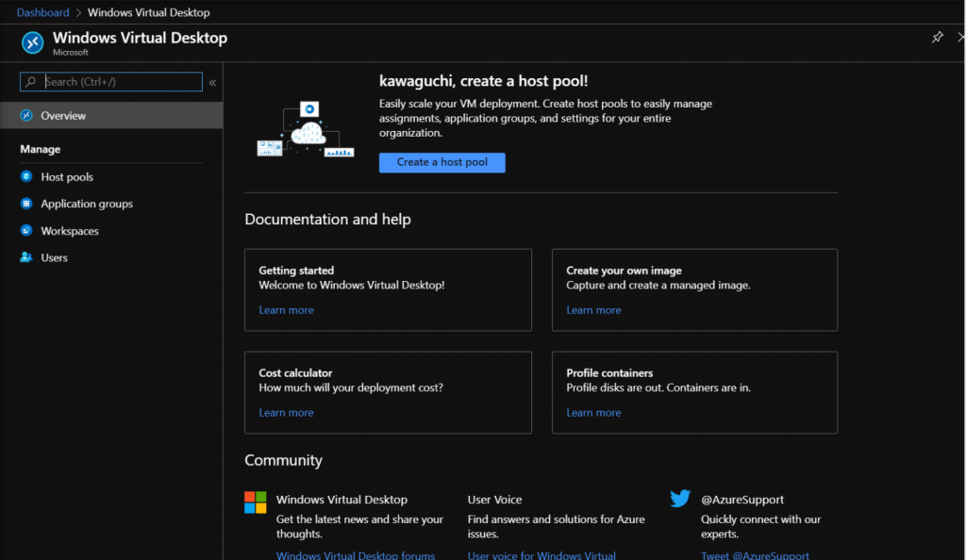The height and width of the screenshot is (560, 966).
Task: Click the Application groups sidebar icon
Action: [x=26, y=204]
